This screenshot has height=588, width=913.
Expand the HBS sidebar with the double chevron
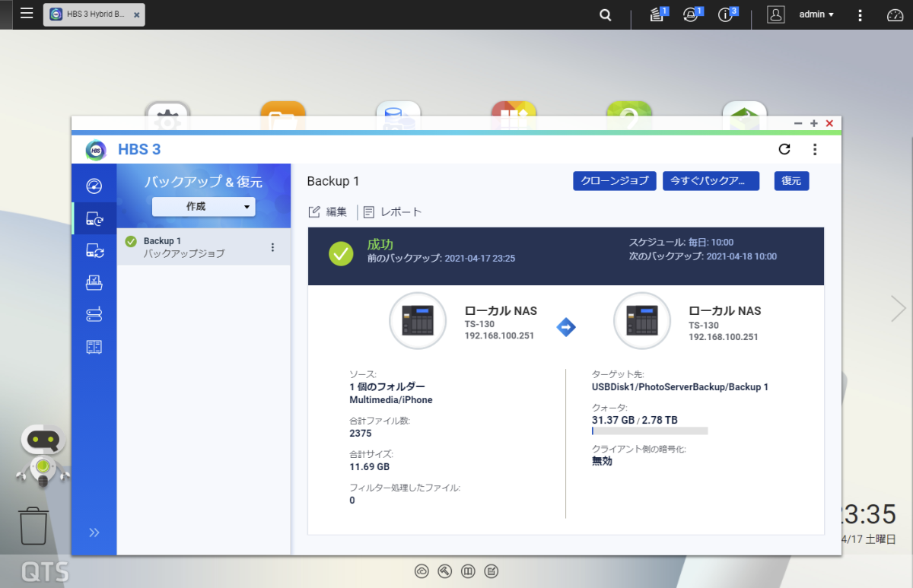click(x=94, y=532)
